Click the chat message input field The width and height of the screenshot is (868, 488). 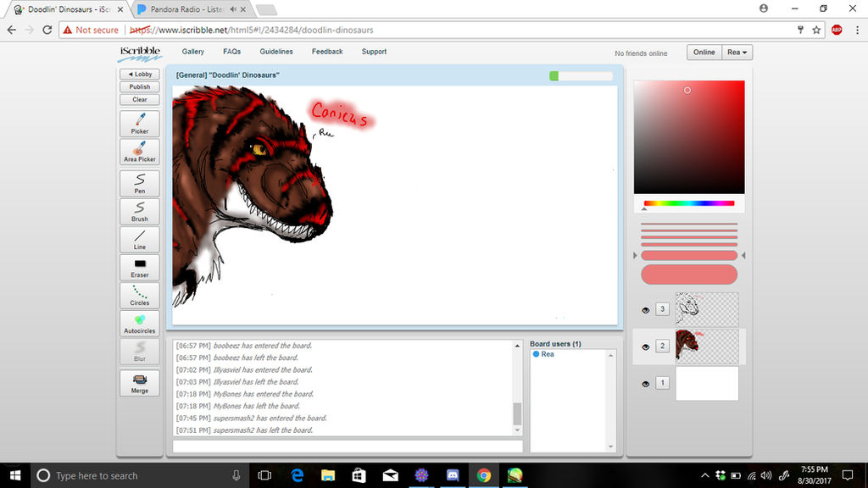point(348,446)
